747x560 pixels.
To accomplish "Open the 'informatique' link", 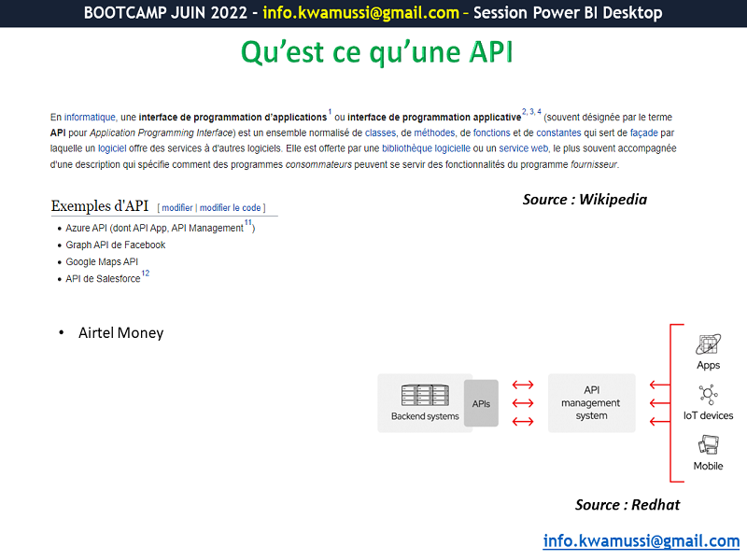I will click(90, 118).
